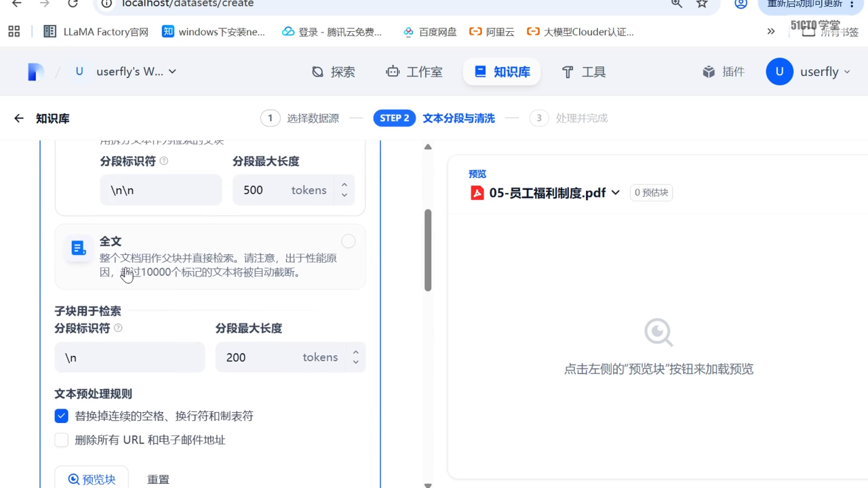Viewport: 868px width, 488px height.
Task: Click the scroll up arrow
Action: 428,146
